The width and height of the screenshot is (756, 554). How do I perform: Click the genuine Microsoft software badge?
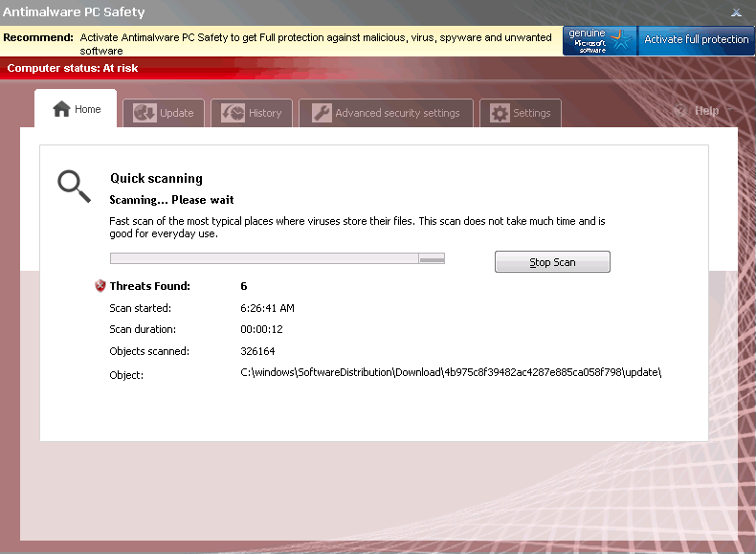point(599,40)
